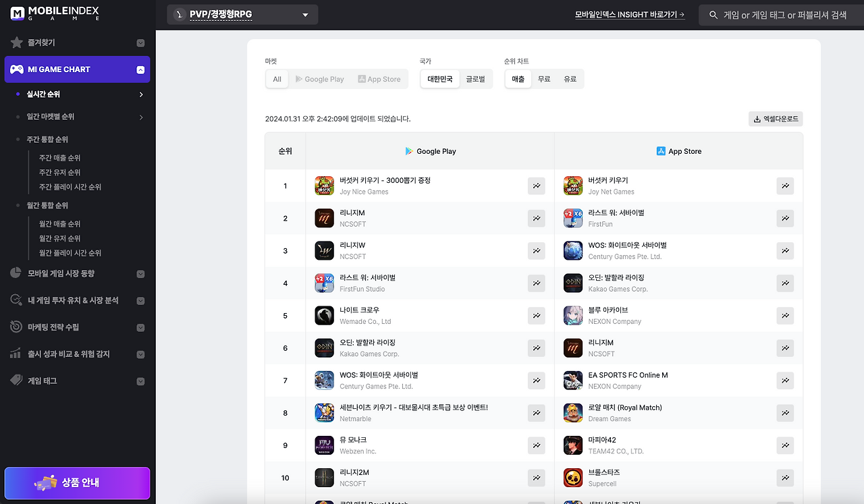
Task: Open 월간 유저 순위
Action: (60, 239)
